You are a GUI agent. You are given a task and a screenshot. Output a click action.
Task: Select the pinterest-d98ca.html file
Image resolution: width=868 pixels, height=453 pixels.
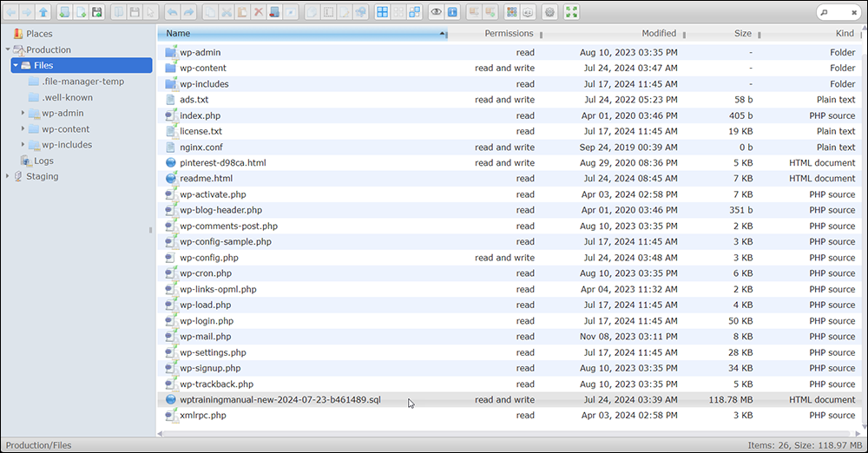click(x=510, y=163)
